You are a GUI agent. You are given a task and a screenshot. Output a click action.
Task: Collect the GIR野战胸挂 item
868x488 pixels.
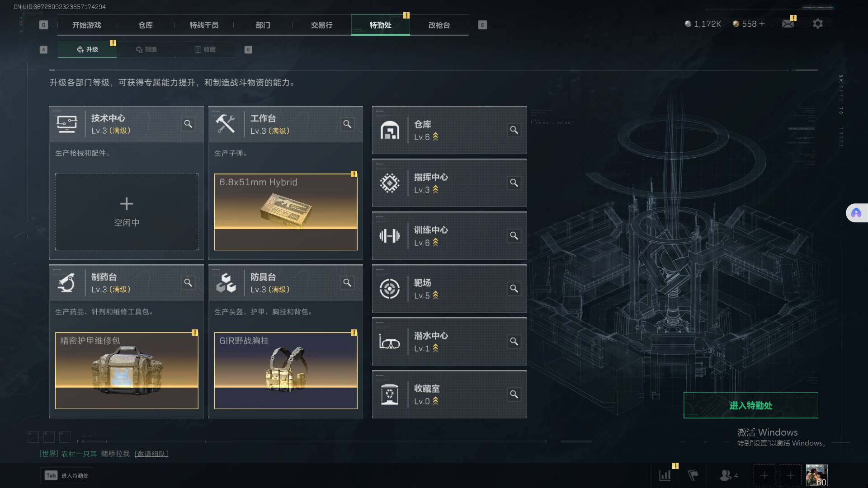(286, 371)
